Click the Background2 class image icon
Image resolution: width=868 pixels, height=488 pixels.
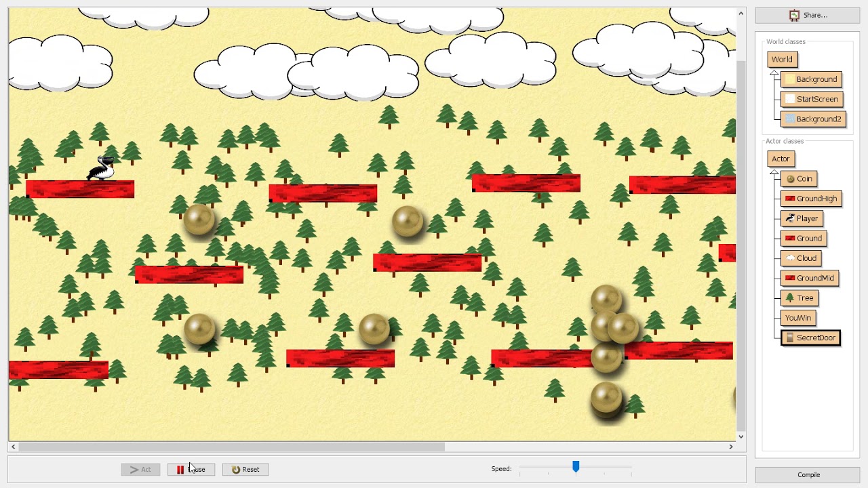point(790,119)
